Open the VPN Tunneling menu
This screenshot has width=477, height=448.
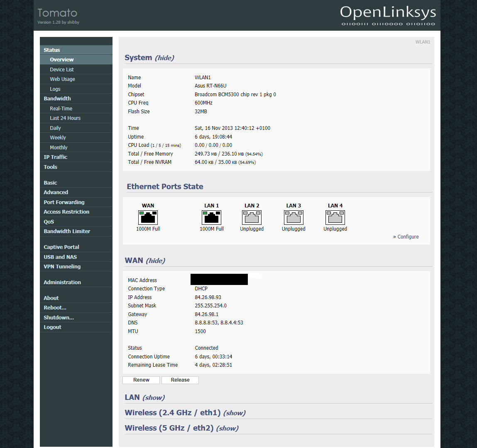(62, 267)
